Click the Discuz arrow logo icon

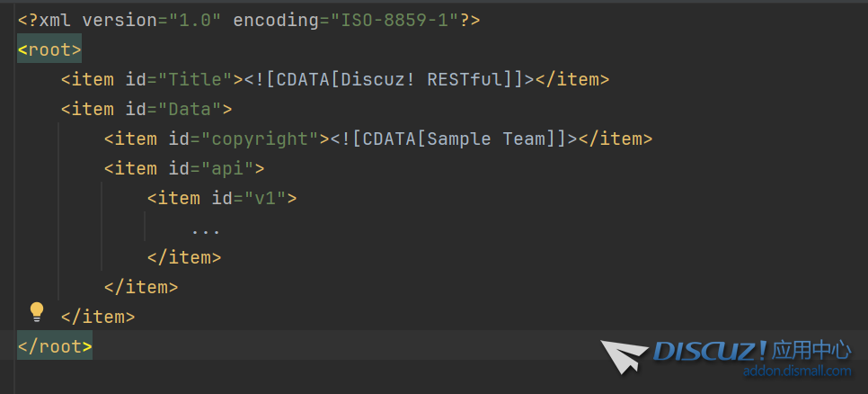[x=624, y=355]
